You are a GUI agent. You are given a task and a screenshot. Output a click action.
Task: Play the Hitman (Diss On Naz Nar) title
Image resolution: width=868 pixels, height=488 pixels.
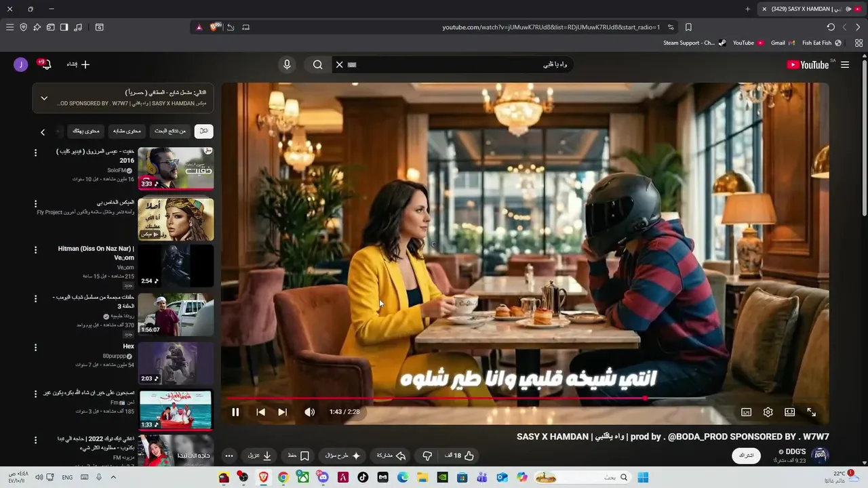point(96,253)
